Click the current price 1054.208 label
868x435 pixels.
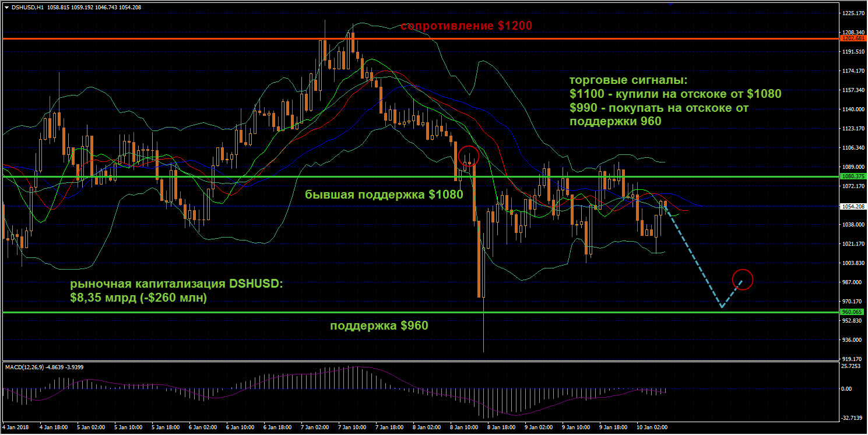point(853,206)
